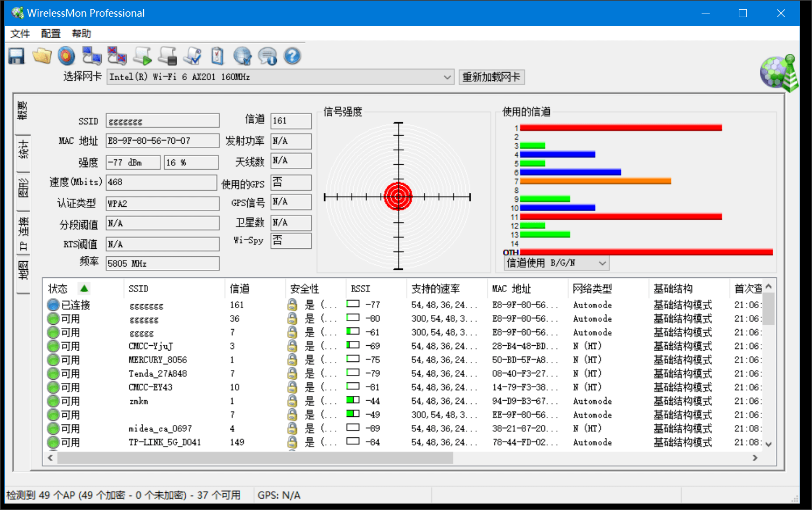This screenshot has width=812, height=510.
Task: Click the lock icon in CMCC-EY43 row
Action: coord(292,387)
